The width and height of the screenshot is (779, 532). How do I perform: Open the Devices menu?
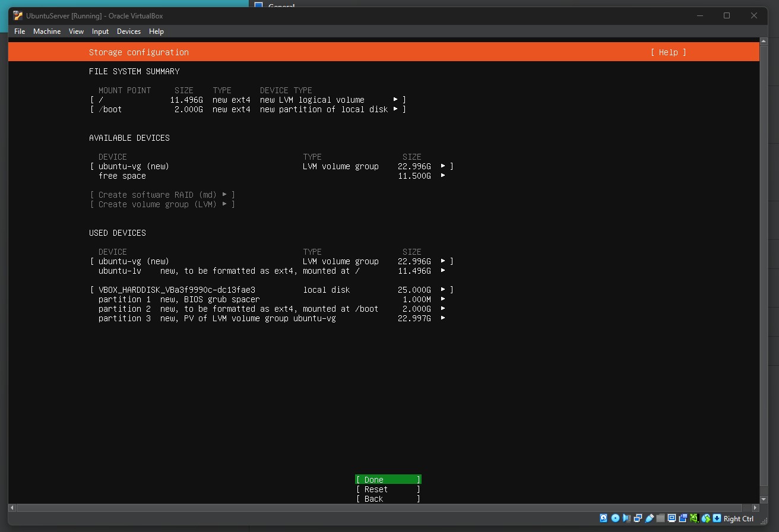pyautogui.click(x=129, y=31)
